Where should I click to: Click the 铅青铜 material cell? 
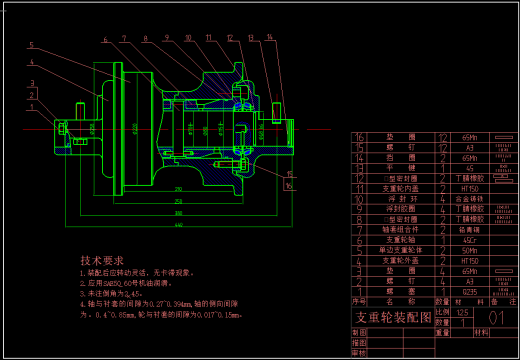point(470,230)
